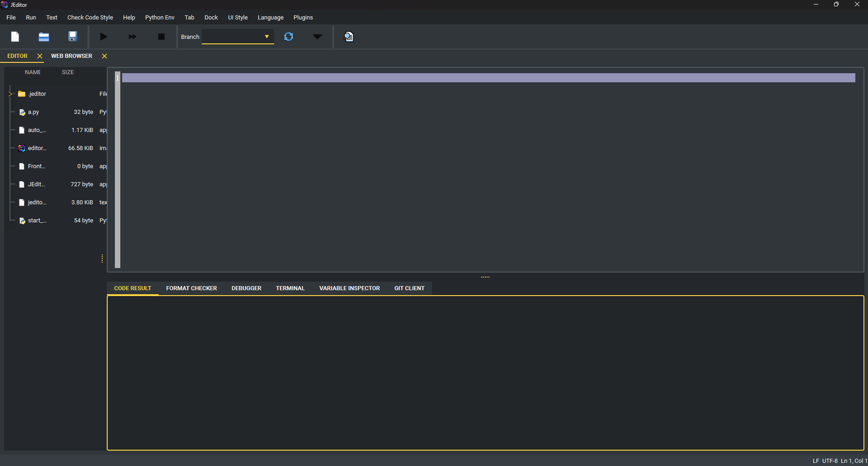Open the File menu
The height and width of the screenshot is (466, 868).
pos(11,18)
